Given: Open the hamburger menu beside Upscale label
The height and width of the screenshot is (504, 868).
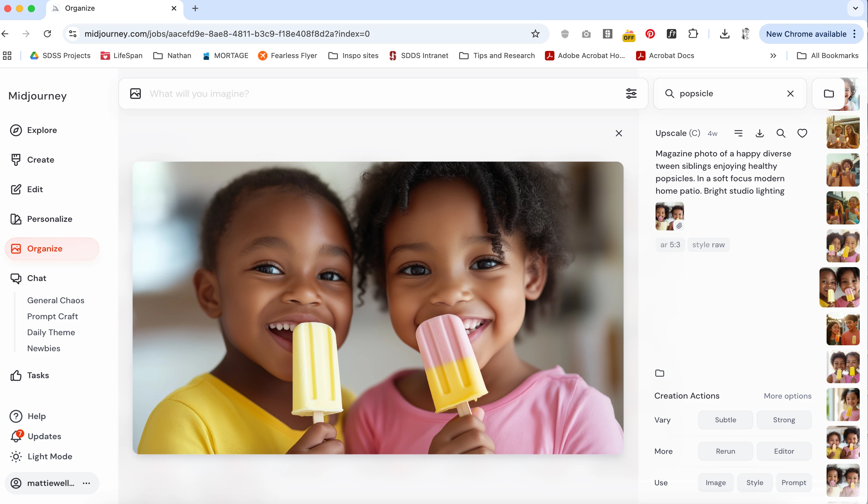Looking at the screenshot, I should click(x=738, y=133).
